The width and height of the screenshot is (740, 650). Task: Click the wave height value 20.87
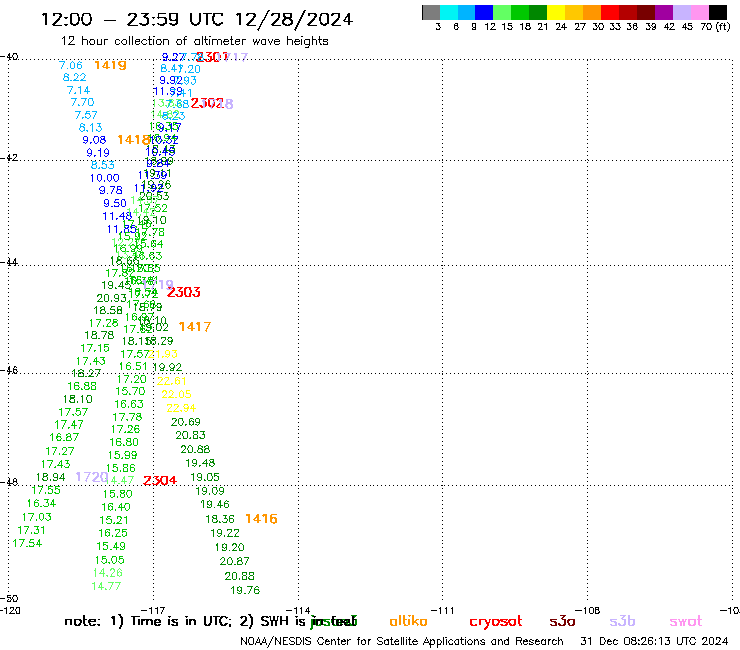(234, 561)
